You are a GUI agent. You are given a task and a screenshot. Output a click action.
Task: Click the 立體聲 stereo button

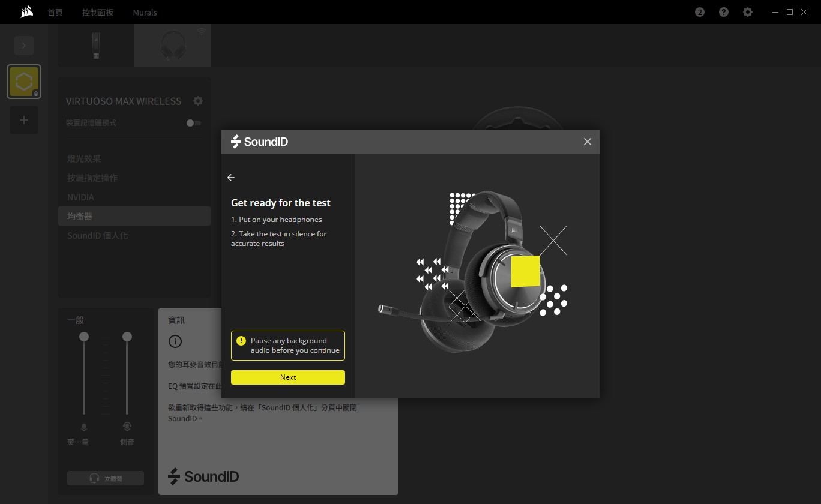[106, 478]
